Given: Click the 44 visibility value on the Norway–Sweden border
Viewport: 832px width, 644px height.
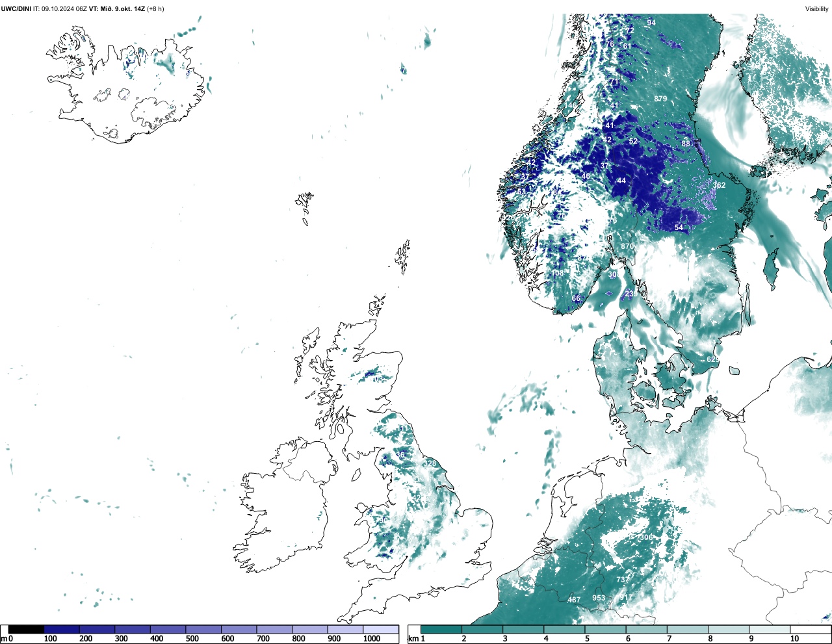Looking at the screenshot, I should click(621, 181).
